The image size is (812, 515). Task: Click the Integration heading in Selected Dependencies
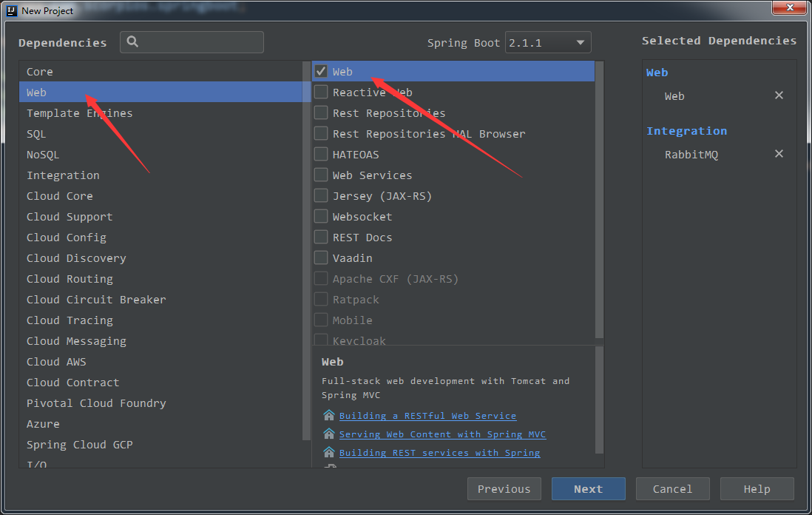click(x=687, y=131)
